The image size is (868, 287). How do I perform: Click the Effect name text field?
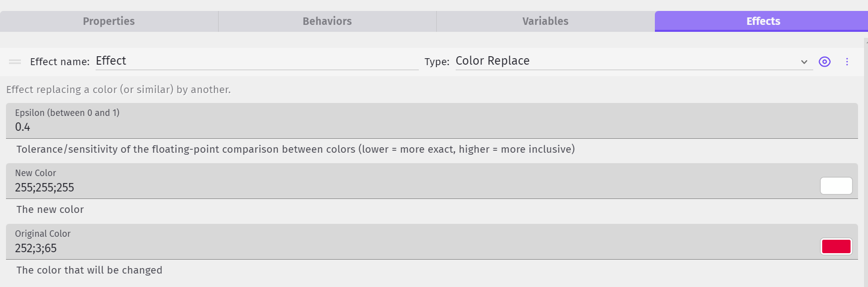point(256,61)
